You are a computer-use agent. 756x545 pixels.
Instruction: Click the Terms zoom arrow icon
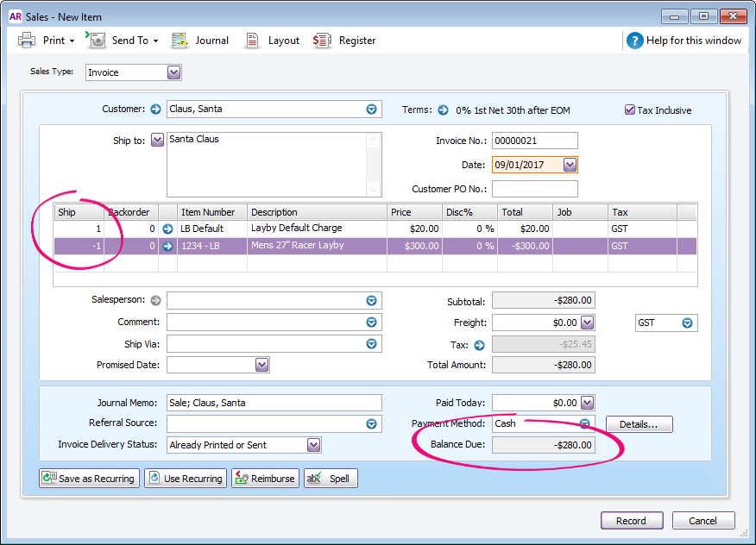(443, 110)
